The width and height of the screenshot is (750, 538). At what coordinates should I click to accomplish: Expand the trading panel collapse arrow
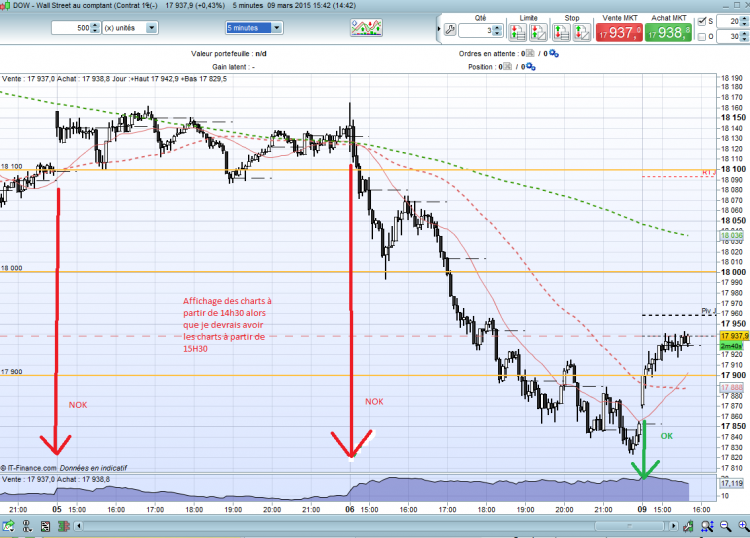click(439, 29)
